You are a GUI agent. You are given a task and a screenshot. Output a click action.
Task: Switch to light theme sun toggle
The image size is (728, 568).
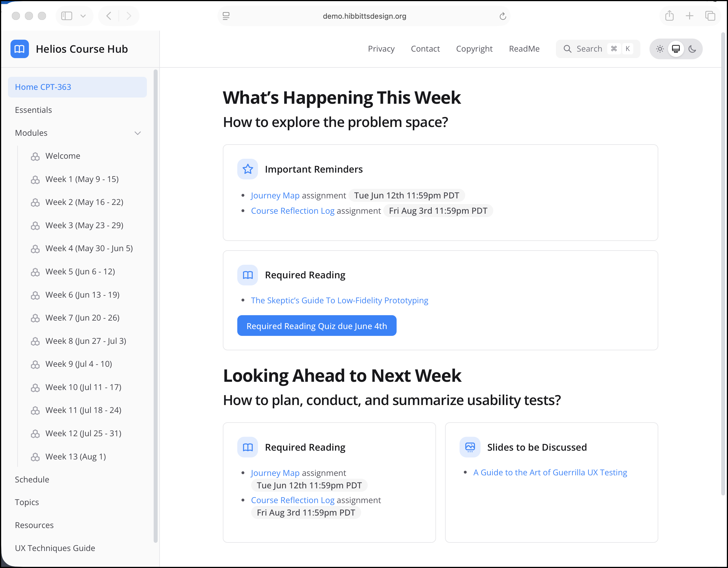(660, 49)
